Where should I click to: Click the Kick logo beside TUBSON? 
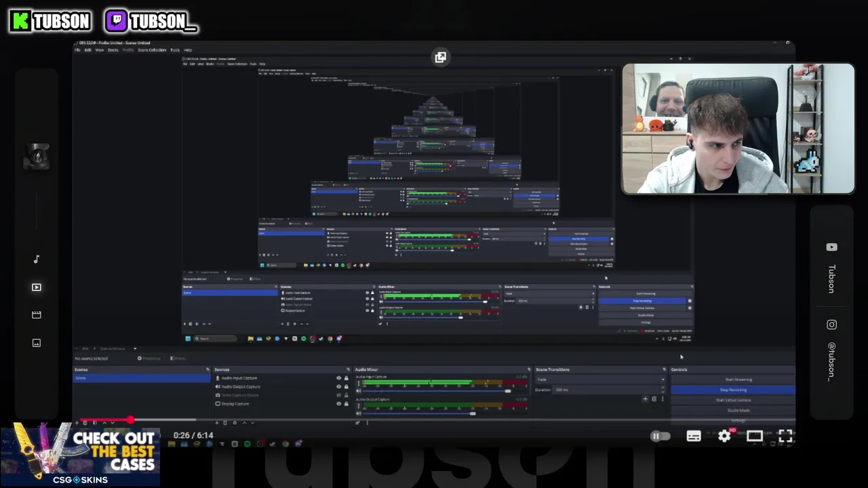pyautogui.click(x=21, y=21)
